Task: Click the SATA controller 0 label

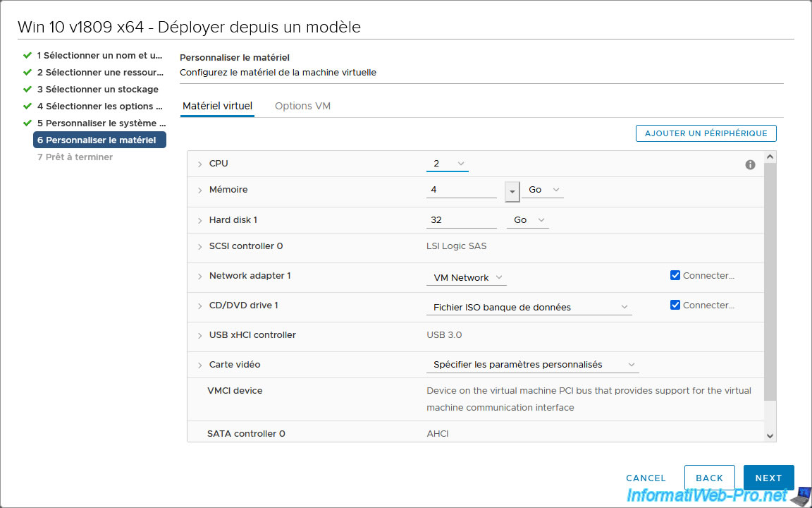Action: [246, 434]
